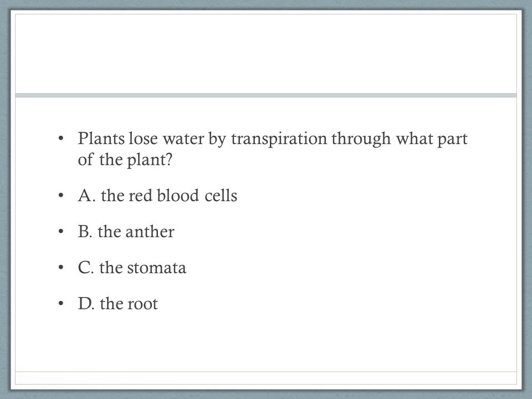Pick answer D. the root
The height and width of the screenshot is (399, 532).
(x=117, y=304)
